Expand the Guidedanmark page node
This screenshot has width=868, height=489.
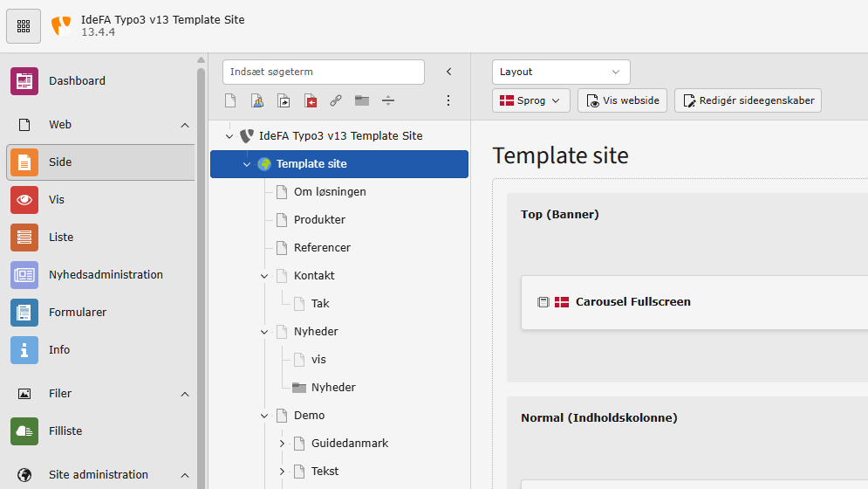pos(282,444)
